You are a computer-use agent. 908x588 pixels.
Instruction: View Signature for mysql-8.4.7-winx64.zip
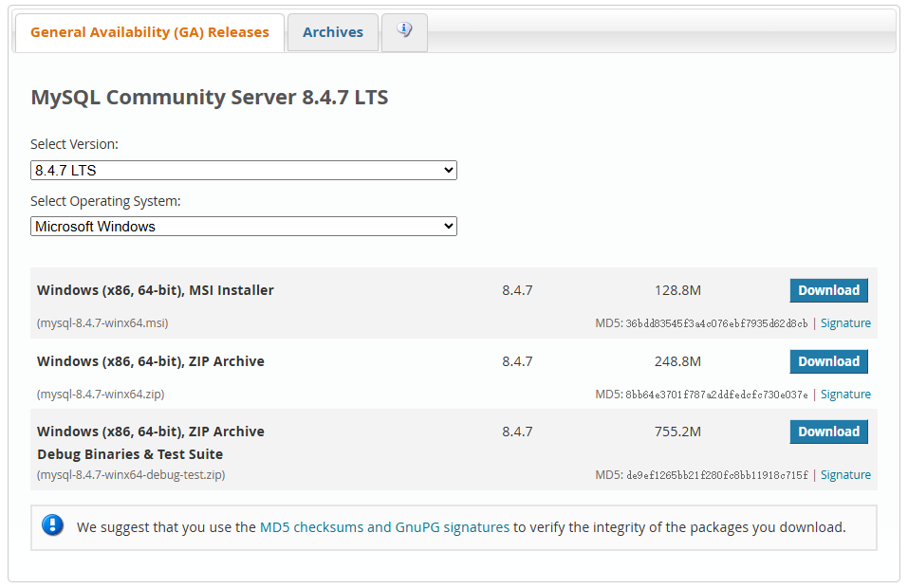point(844,395)
